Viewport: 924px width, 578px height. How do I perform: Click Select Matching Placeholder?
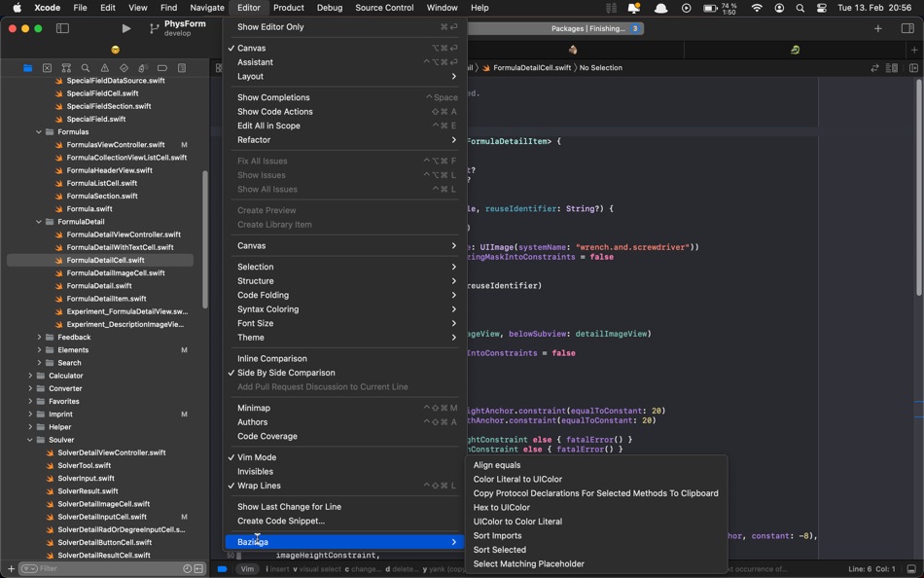pyautogui.click(x=596, y=563)
